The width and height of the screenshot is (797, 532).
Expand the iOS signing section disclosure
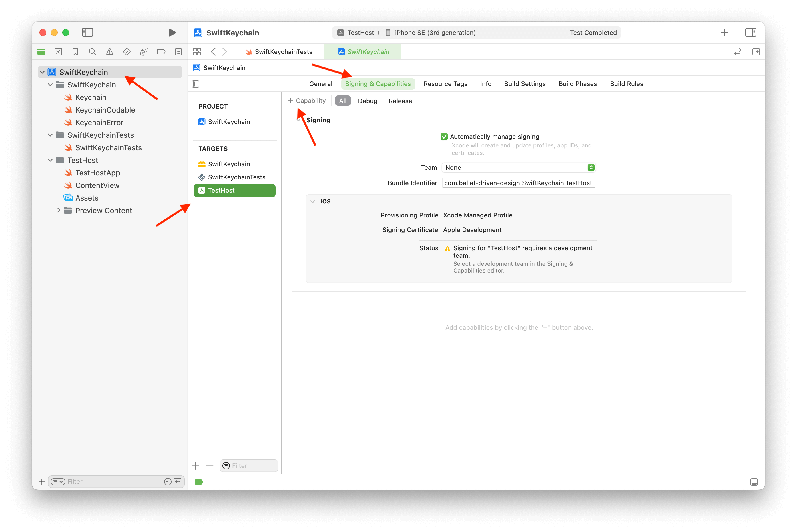pyautogui.click(x=312, y=201)
